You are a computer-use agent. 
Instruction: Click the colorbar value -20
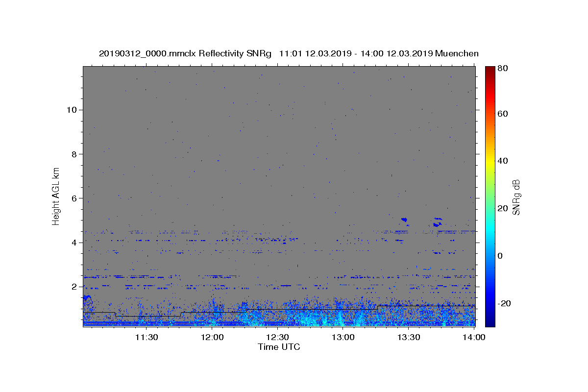pos(504,303)
